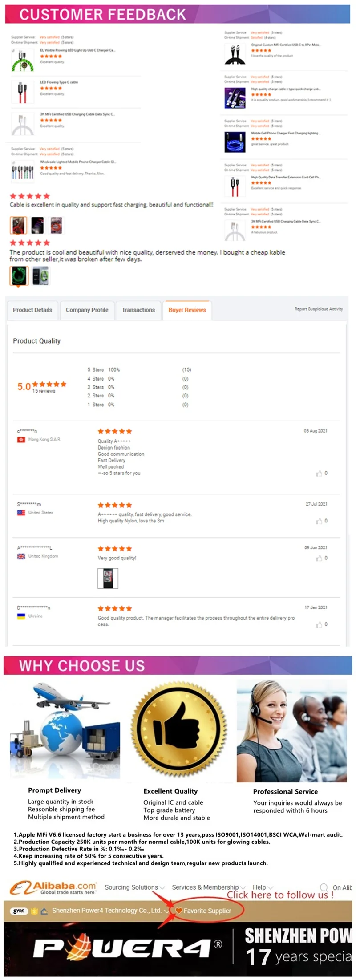The image size is (356, 980).
Task: Click the thumbs-up icon on Hong Kong review
Action: [x=319, y=473]
